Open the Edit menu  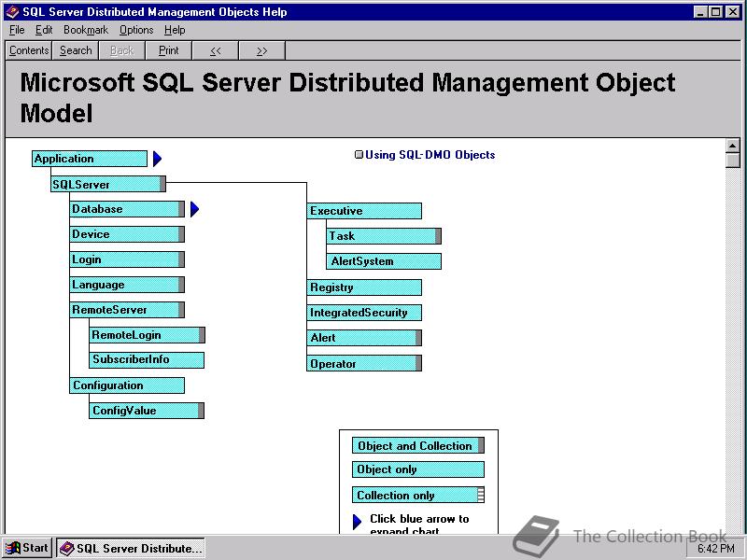click(44, 30)
